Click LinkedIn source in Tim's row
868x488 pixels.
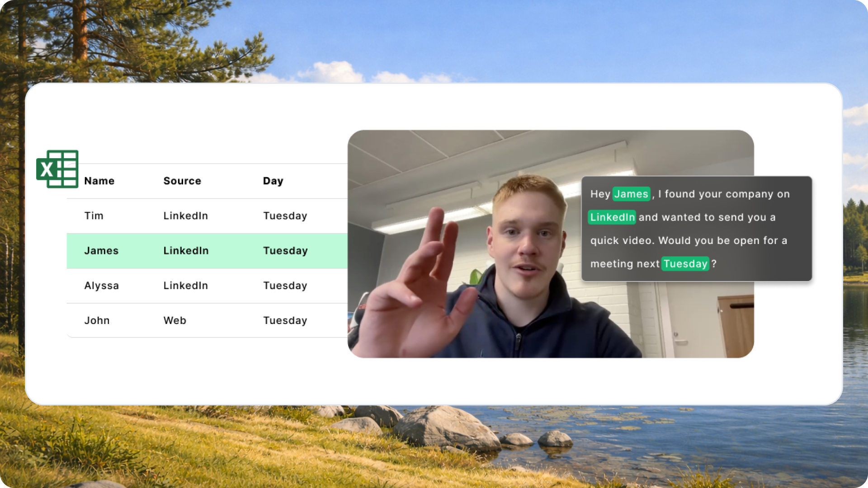185,216
